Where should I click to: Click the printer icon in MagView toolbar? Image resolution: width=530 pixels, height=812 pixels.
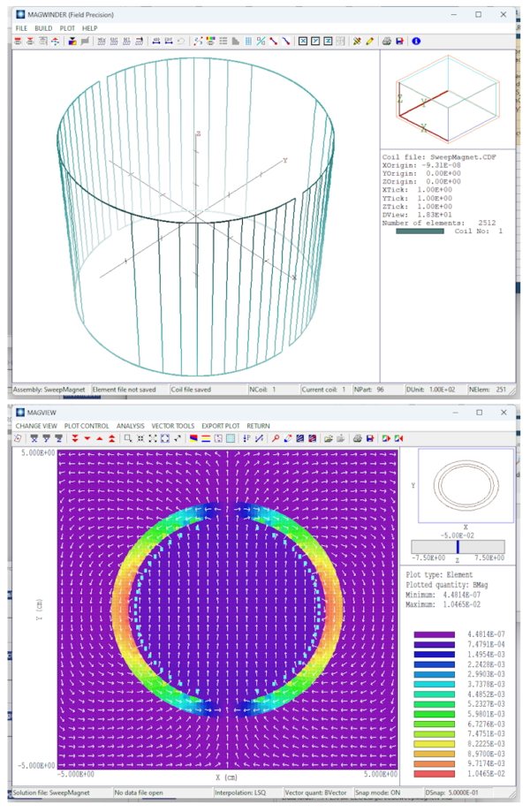click(357, 437)
